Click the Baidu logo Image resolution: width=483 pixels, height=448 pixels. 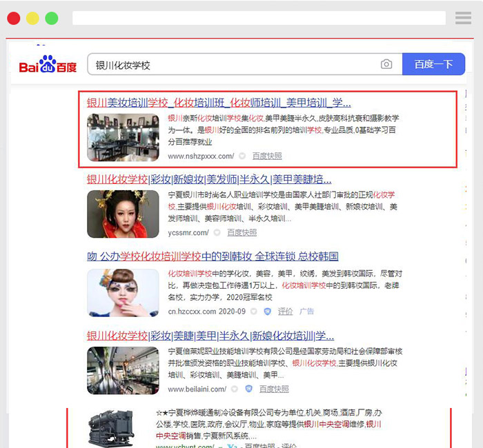pos(48,65)
